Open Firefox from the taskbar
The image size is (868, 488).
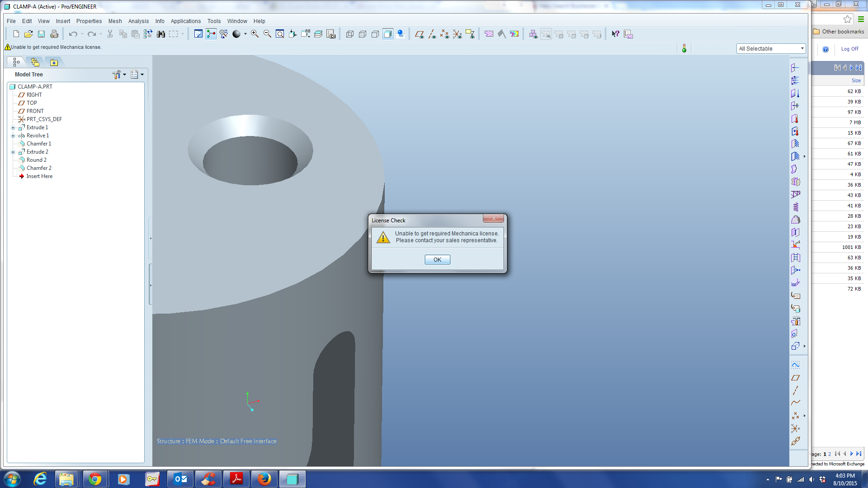click(264, 479)
